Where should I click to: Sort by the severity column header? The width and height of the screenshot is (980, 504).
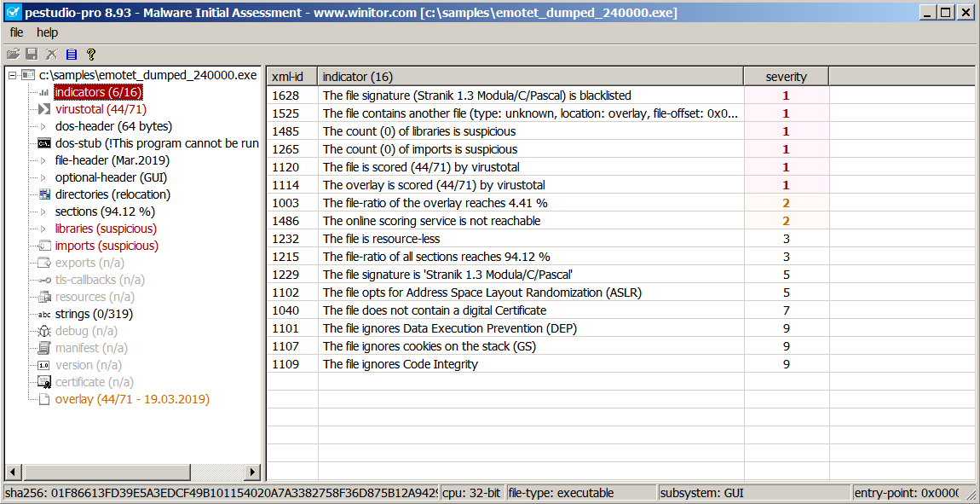coord(787,77)
